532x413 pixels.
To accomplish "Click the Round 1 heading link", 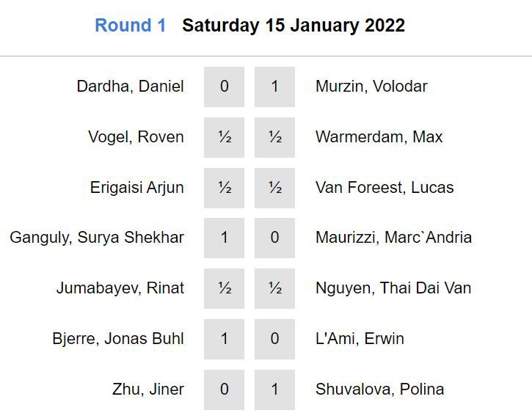I will (130, 26).
